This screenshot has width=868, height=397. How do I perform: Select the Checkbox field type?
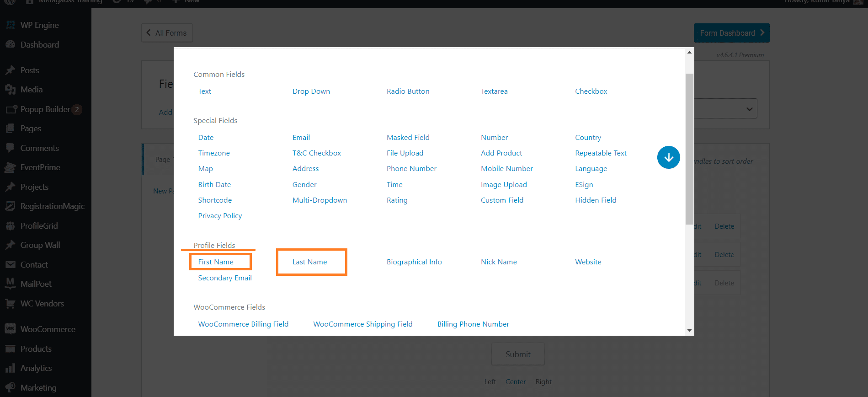pyautogui.click(x=591, y=91)
